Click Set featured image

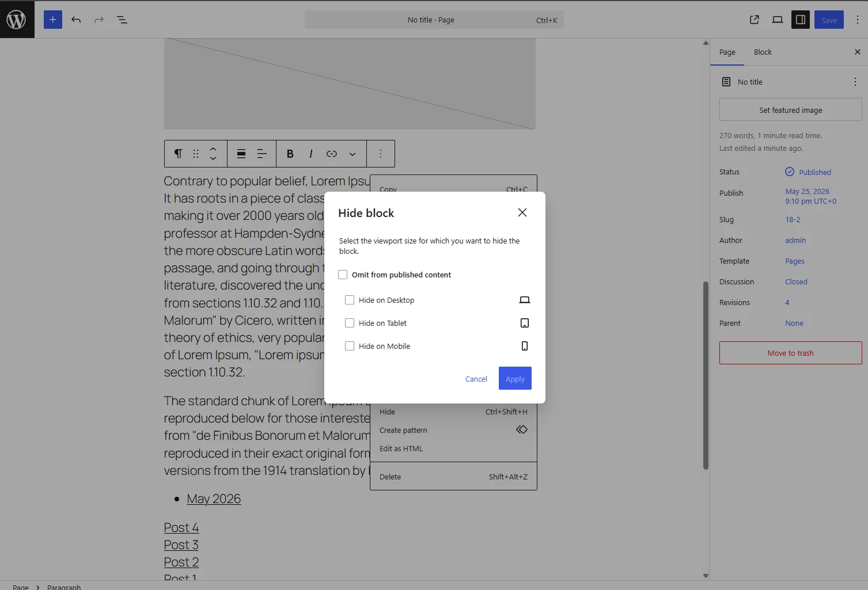(790, 109)
